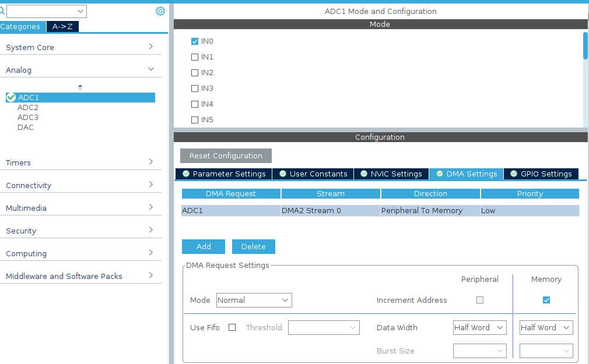Open the NVIC Settings tab
Image resolution: width=589 pixels, height=364 pixels.
[391, 174]
